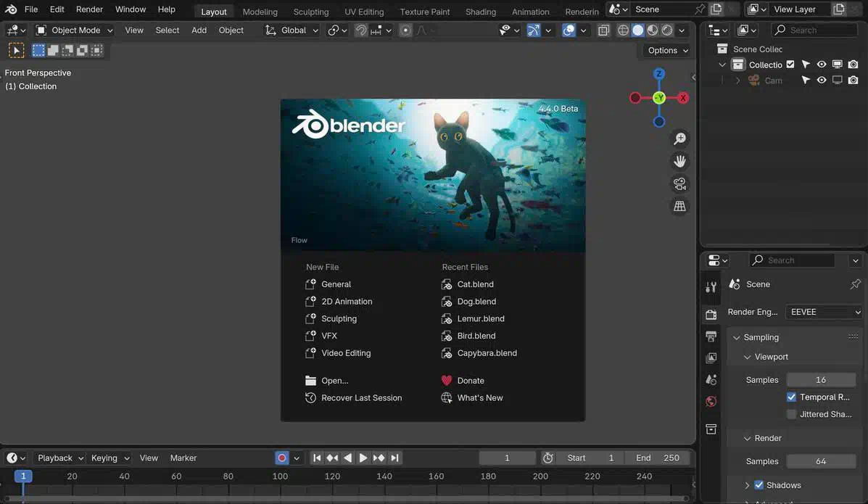Click the auto keying record button
868x504 pixels.
pyautogui.click(x=282, y=458)
